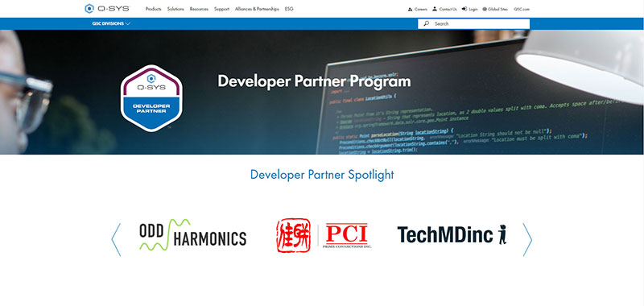644x306 pixels.
Task: Show next partners with right carousel arrow
Action: click(527, 240)
